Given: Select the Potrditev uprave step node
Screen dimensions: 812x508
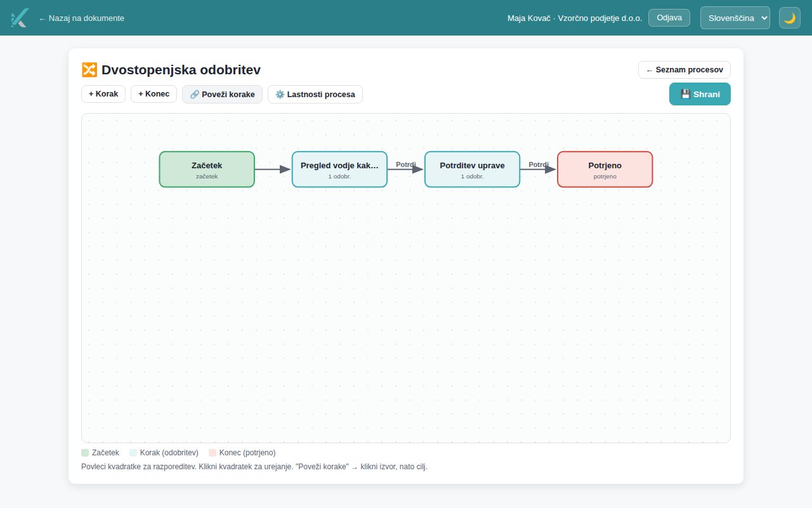Looking at the screenshot, I should coord(472,170).
